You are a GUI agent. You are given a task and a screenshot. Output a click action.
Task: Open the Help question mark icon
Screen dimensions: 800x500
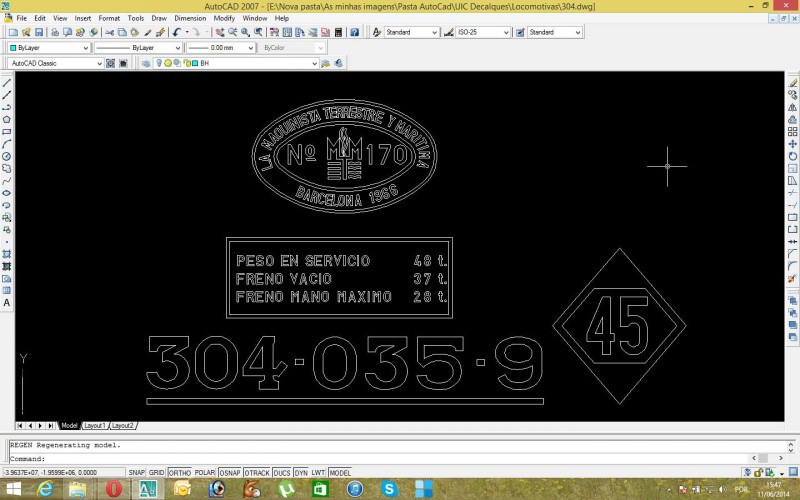355,32
